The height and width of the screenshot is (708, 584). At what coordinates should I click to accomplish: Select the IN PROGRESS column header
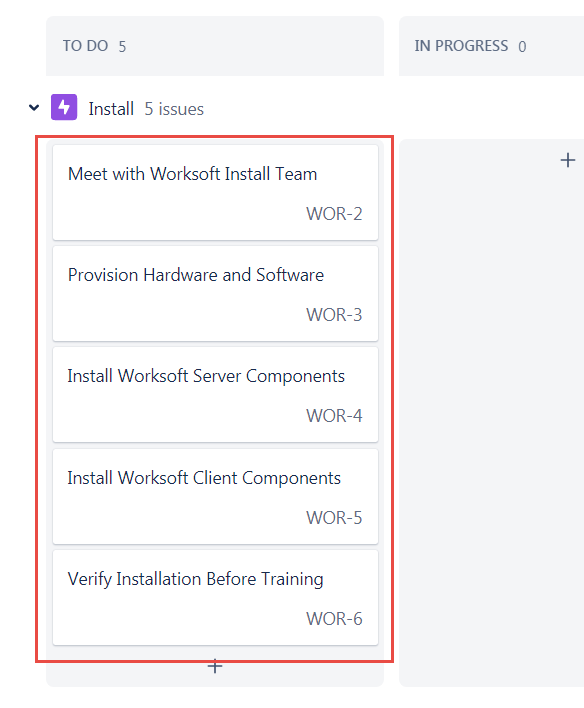[491, 46]
